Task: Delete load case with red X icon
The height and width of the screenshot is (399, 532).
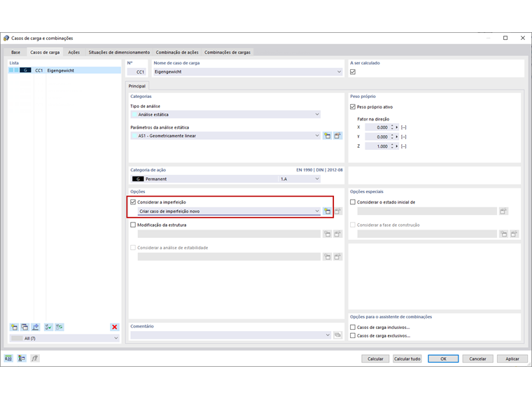Action: click(x=114, y=327)
